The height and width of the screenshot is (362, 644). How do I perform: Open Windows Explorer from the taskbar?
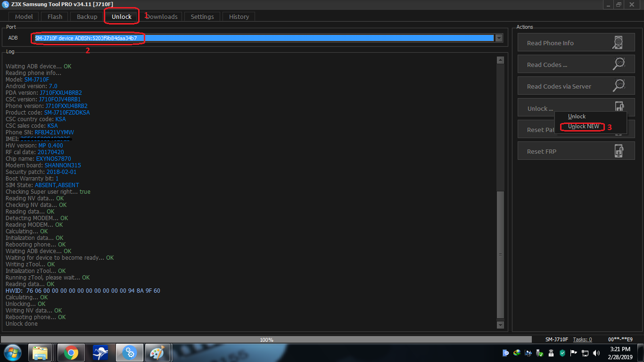click(x=40, y=353)
